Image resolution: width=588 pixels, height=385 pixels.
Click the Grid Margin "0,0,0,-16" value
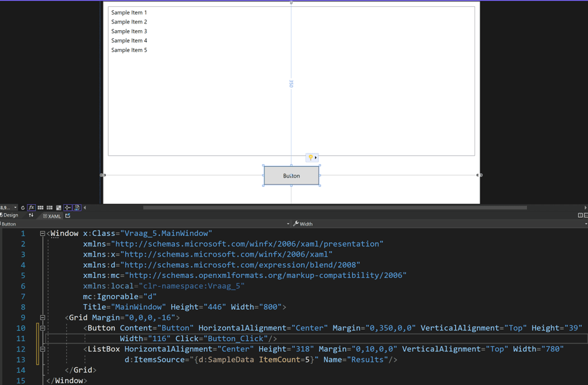click(150, 317)
